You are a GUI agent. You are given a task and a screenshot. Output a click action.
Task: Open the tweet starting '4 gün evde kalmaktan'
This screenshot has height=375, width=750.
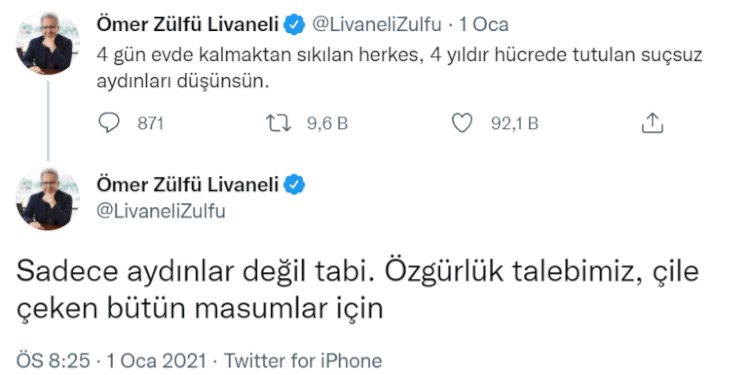coord(399,69)
